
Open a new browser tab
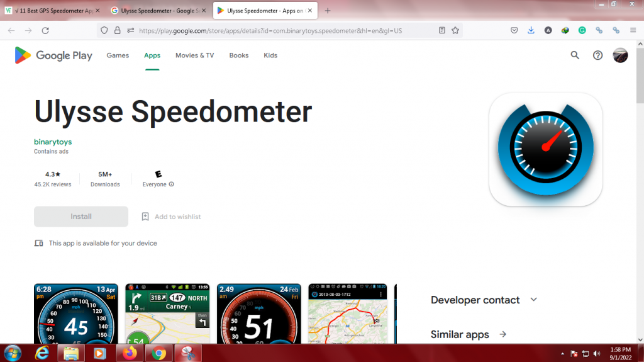pos(327,11)
